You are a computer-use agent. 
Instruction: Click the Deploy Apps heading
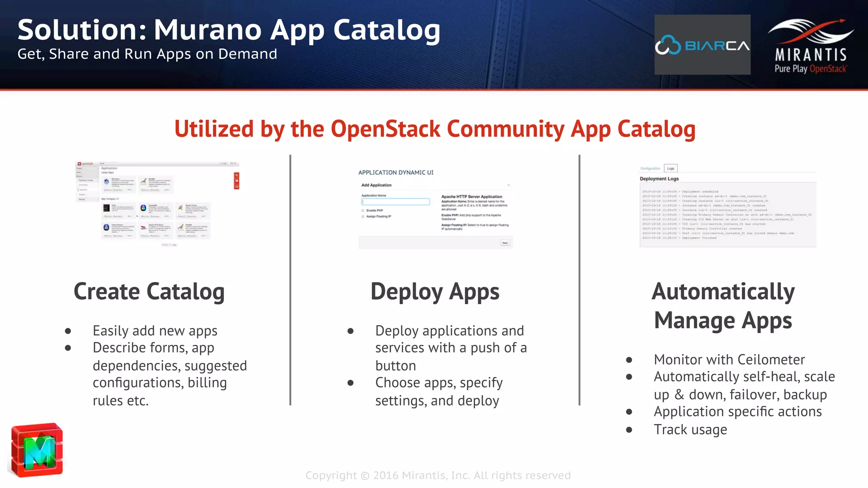coord(435,292)
